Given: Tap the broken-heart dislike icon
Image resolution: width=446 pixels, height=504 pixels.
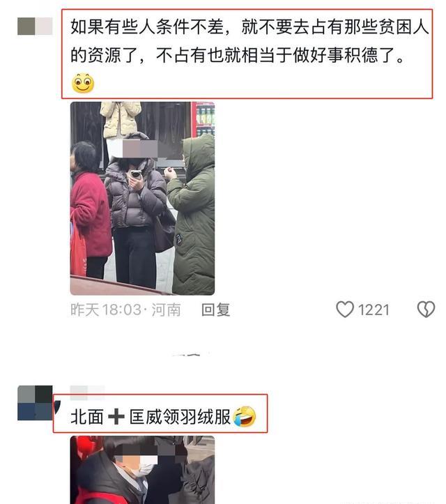Looking at the screenshot, I should [x=426, y=310].
